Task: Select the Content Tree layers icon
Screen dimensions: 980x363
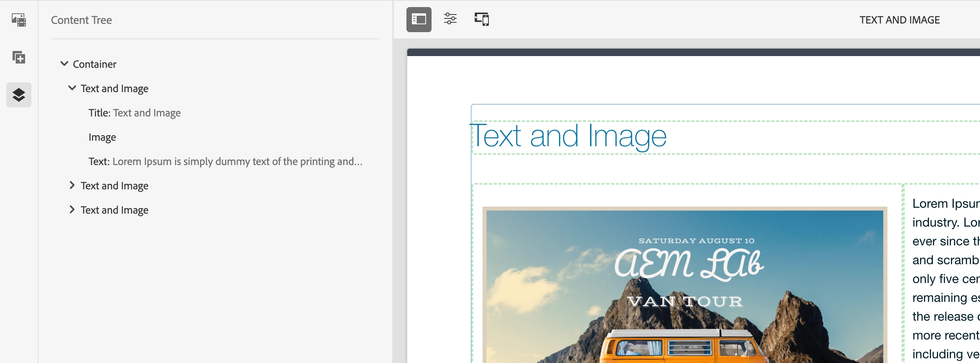Action: tap(19, 95)
